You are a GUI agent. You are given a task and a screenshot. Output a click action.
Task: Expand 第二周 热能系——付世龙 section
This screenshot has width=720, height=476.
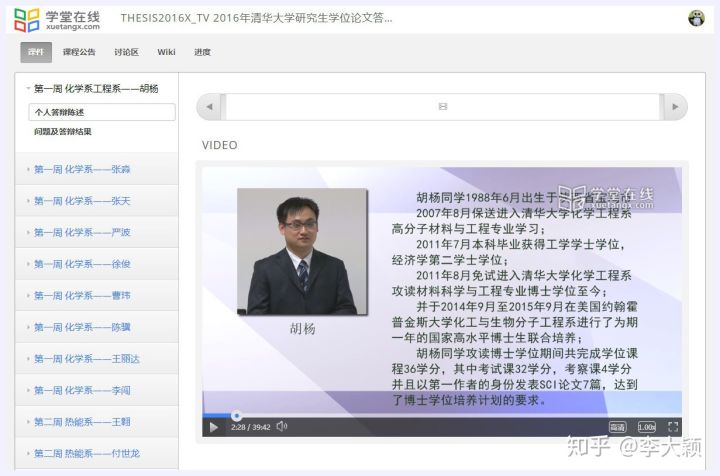(x=96, y=454)
